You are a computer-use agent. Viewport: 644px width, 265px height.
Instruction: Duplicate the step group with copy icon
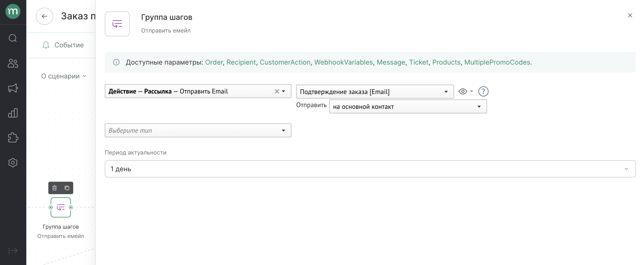pyautogui.click(x=67, y=188)
